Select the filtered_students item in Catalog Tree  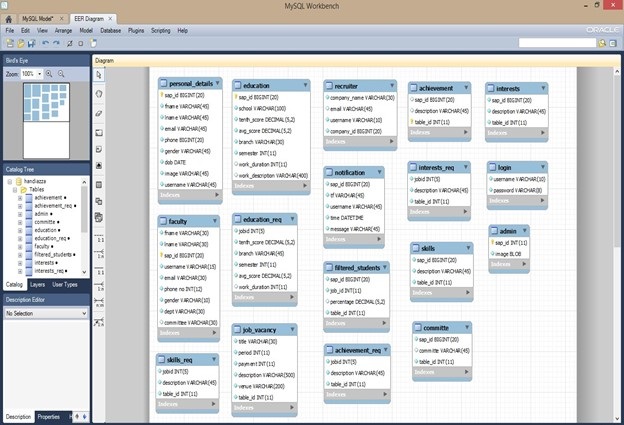(x=53, y=255)
